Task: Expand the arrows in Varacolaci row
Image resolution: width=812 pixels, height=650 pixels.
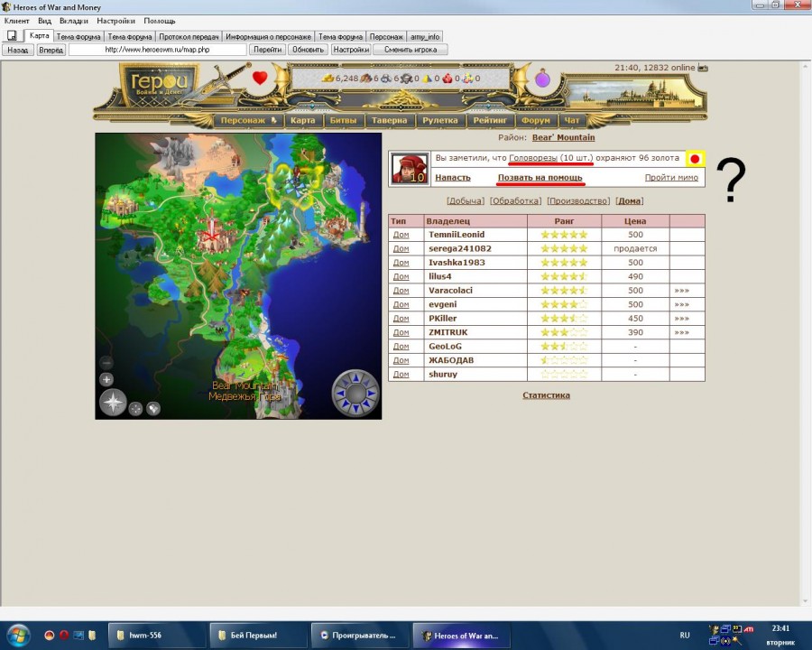Action: coord(681,291)
